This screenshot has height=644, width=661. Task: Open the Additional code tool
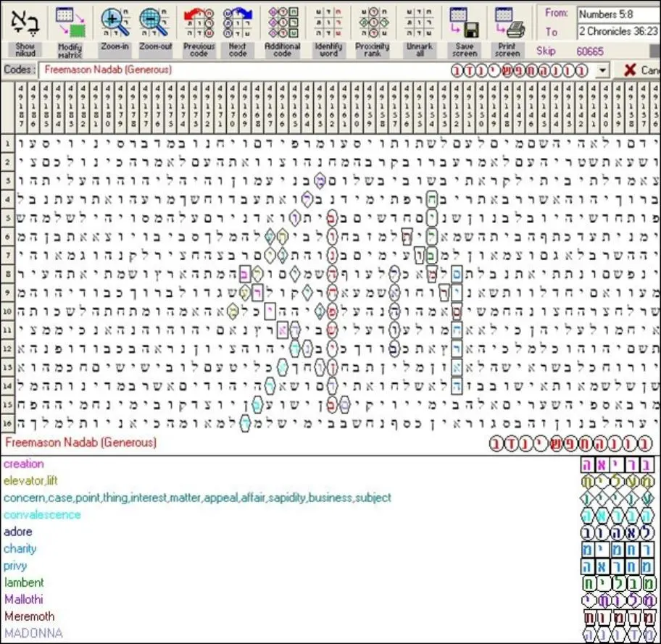tap(283, 22)
